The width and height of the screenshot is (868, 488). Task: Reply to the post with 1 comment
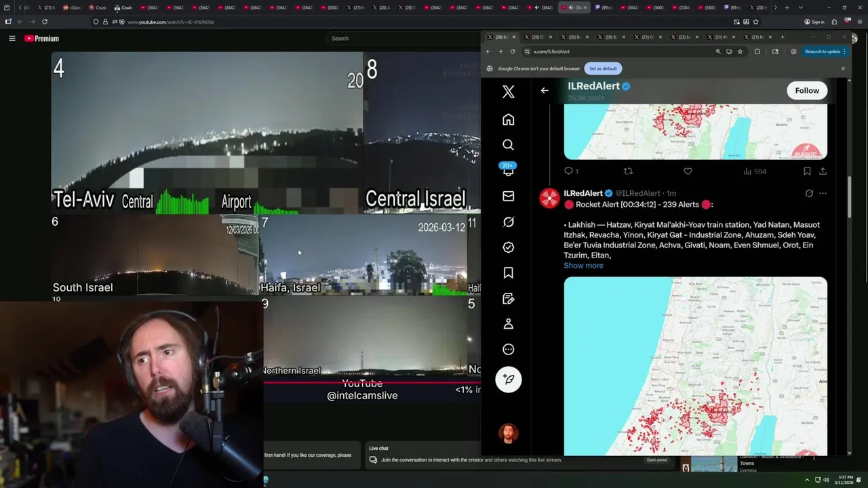pyautogui.click(x=571, y=171)
